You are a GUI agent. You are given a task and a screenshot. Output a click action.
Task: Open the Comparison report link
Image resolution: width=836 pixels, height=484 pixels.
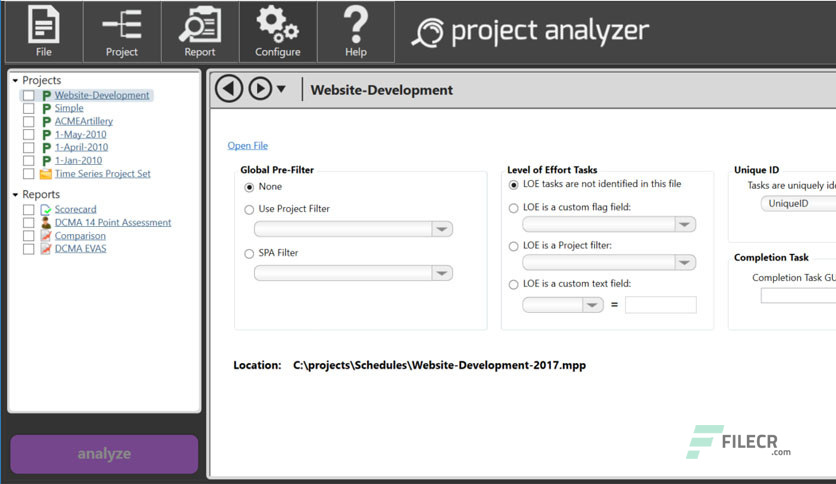click(80, 236)
